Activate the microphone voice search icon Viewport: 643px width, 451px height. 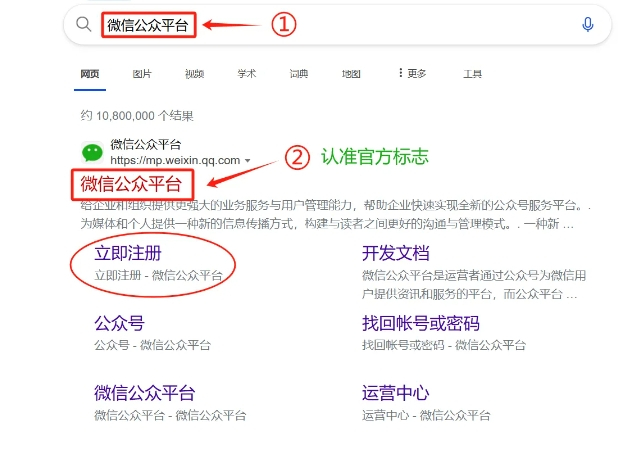(588, 25)
